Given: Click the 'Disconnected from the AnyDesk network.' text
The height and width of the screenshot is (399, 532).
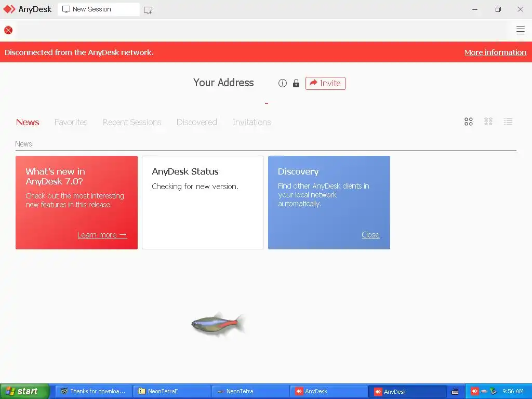Looking at the screenshot, I should tap(79, 52).
